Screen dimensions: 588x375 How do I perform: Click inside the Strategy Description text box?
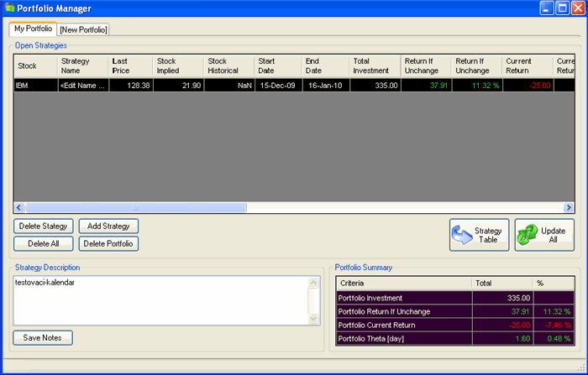click(160, 300)
